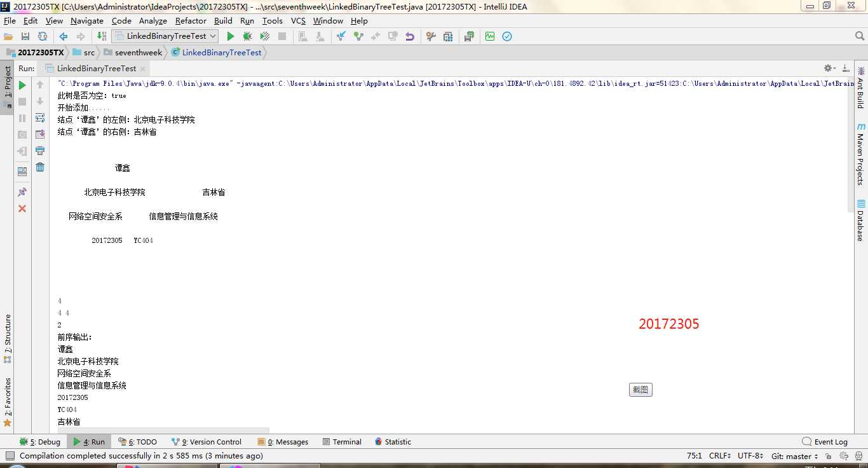
Task: Toggle Scroll to End in Run panel
Action: (x=40, y=135)
